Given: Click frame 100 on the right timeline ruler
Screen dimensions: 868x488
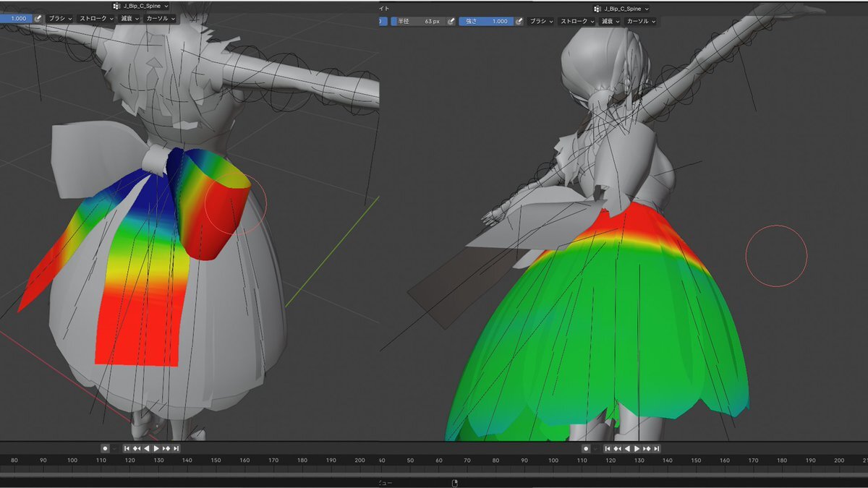Looking at the screenshot, I should click(x=553, y=461).
